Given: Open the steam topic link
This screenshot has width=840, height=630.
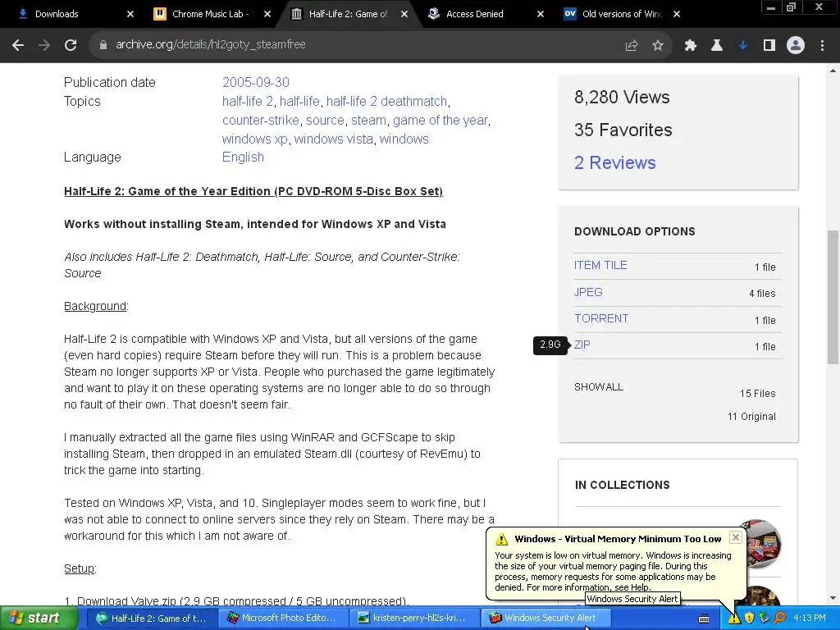Looking at the screenshot, I should pos(368,120).
